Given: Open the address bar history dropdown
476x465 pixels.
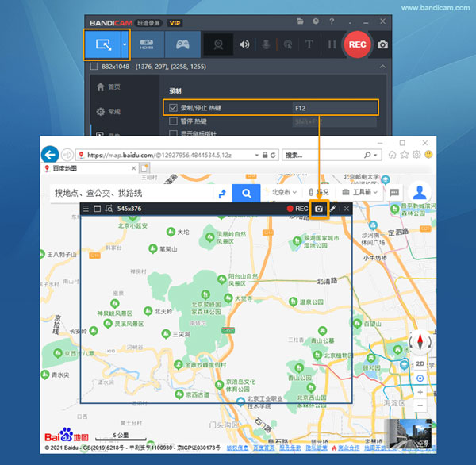Looking at the screenshot, I should tap(257, 156).
